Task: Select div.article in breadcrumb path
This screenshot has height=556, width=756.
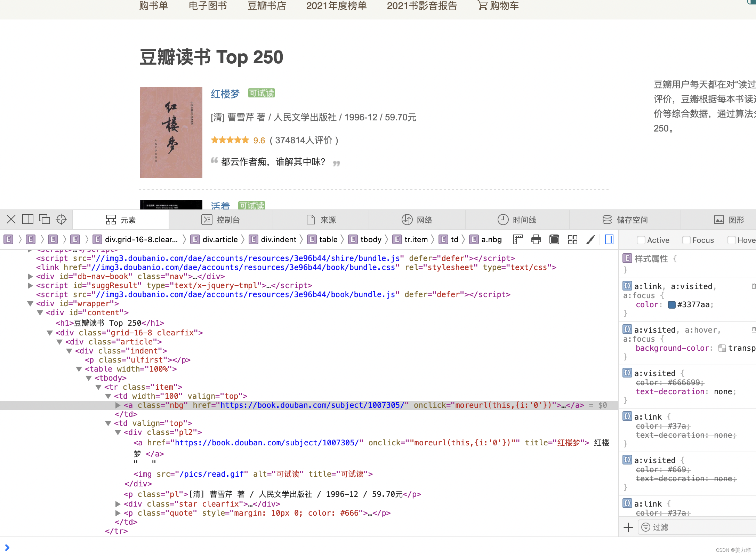Action: coord(214,239)
